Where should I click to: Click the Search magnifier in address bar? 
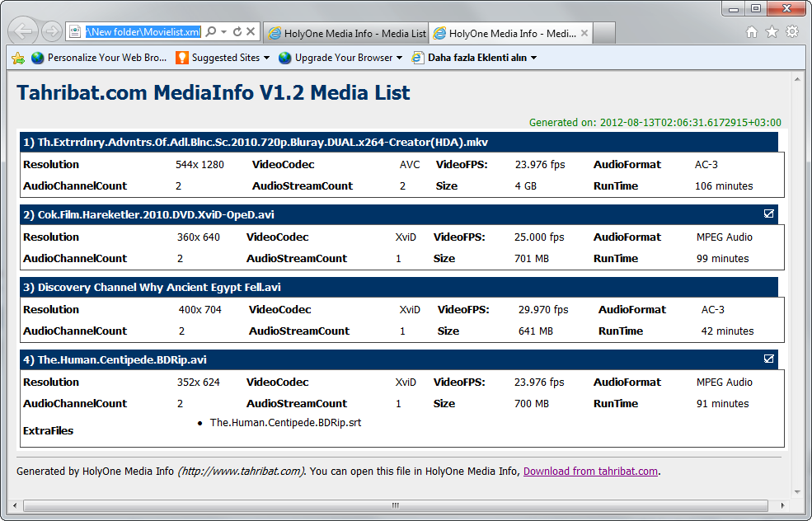coord(211,32)
